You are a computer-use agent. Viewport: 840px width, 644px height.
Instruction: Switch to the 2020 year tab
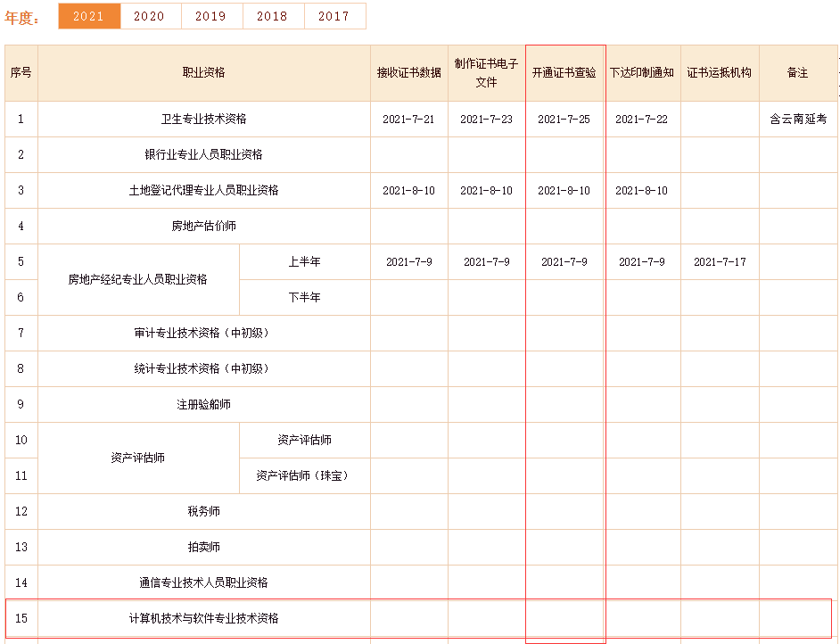[x=150, y=16]
